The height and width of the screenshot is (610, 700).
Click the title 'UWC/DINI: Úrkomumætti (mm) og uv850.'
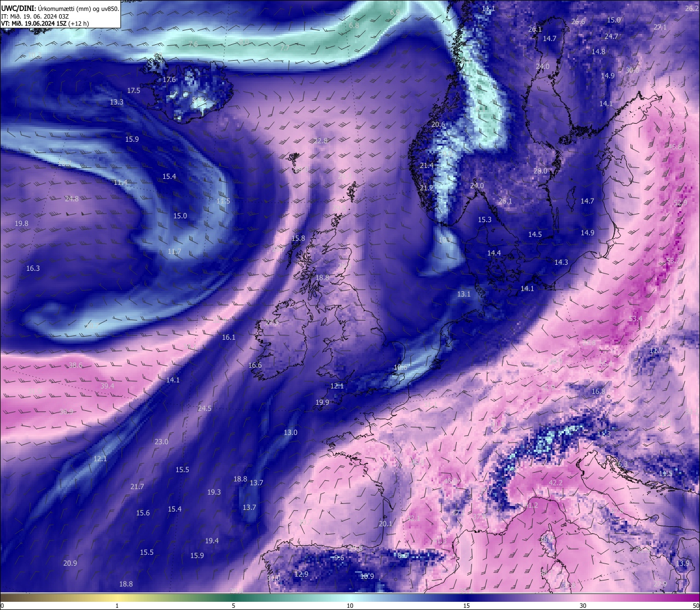60,8
